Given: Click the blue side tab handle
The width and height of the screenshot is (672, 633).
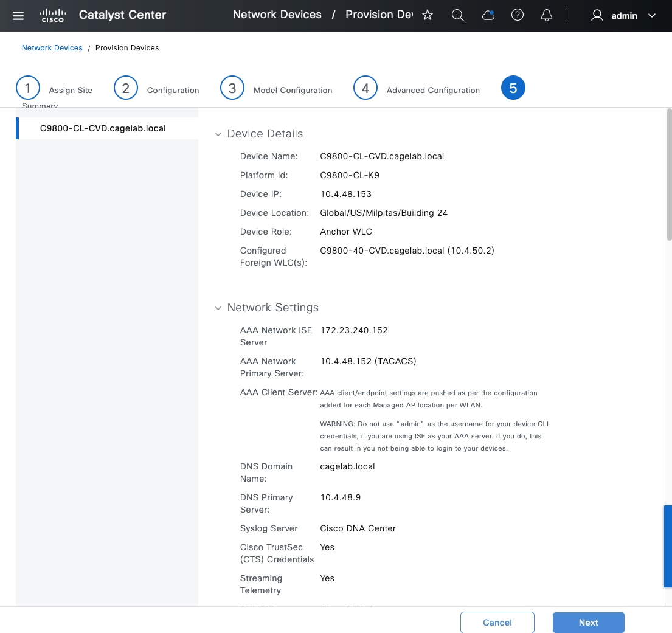Looking at the screenshot, I should point(668,546).
